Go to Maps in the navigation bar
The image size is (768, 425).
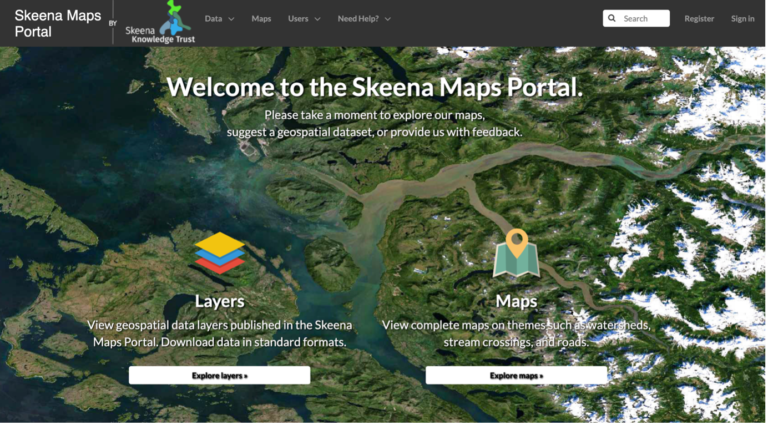pos(261,19)
